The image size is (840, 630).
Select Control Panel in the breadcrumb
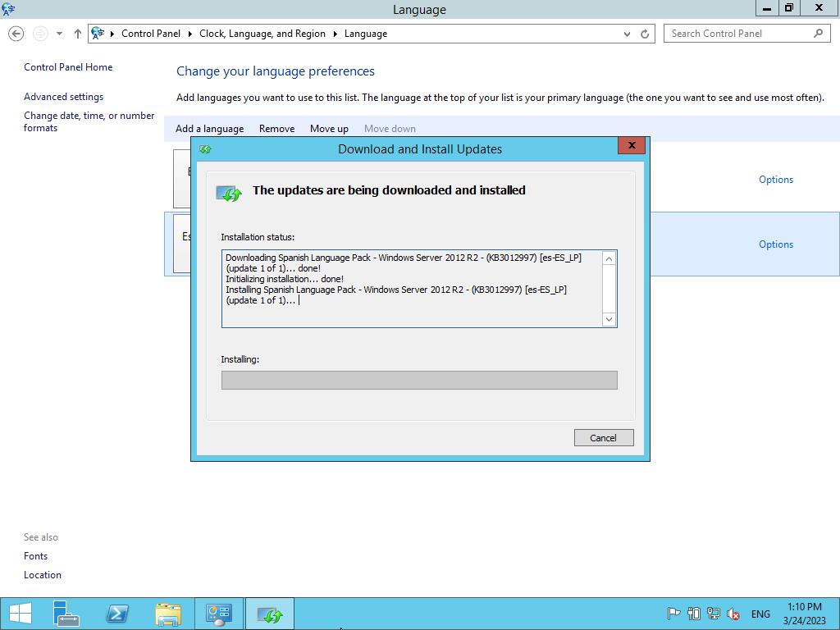[x=151, y=33]
